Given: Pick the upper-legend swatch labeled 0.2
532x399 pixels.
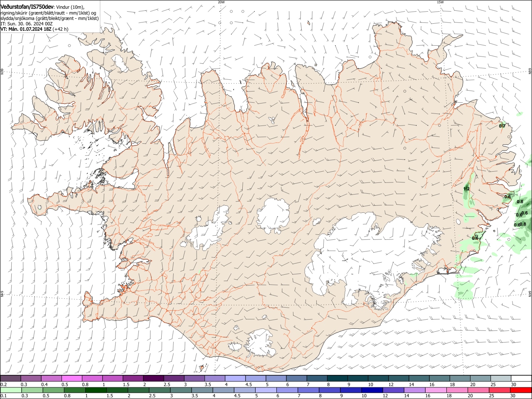Looking at the screenshot, I should [x=11, y=379].
